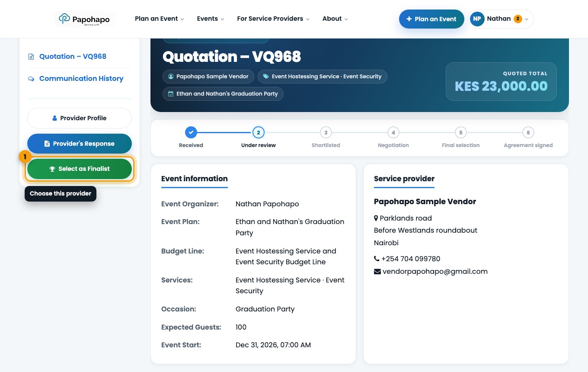Click the user icon in Papohapo Sample Vendor chip
Image resolution: width=588 pixels, height=372 pixels.
(x=171, y=77)
